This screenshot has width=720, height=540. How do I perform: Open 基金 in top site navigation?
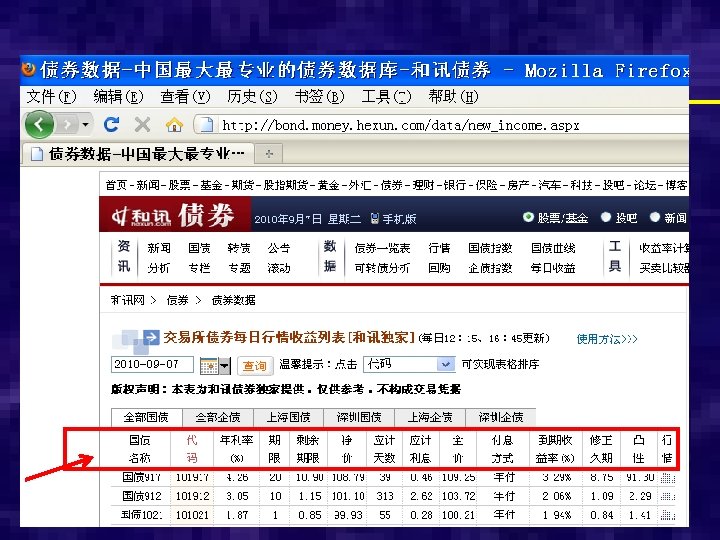pyautogui.click(x=211, y=185)
